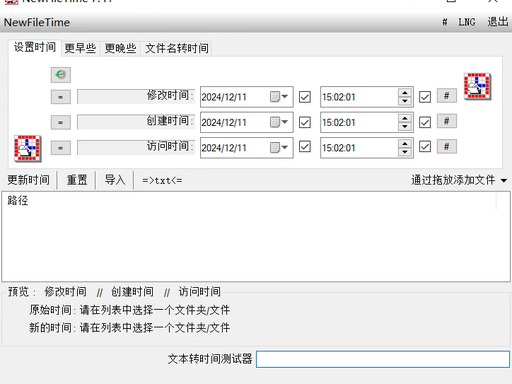Click the 文本转时间测试器 input field
The image size is (512, 384).
383,359
